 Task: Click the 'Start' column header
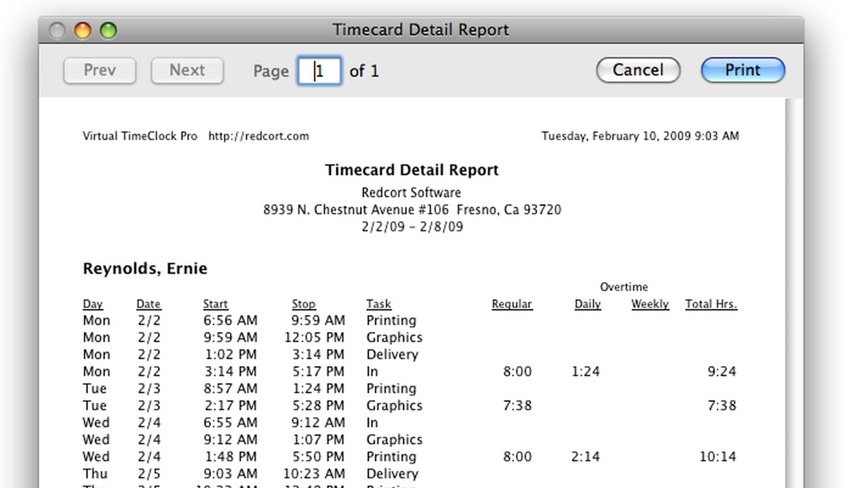point(216,304)
